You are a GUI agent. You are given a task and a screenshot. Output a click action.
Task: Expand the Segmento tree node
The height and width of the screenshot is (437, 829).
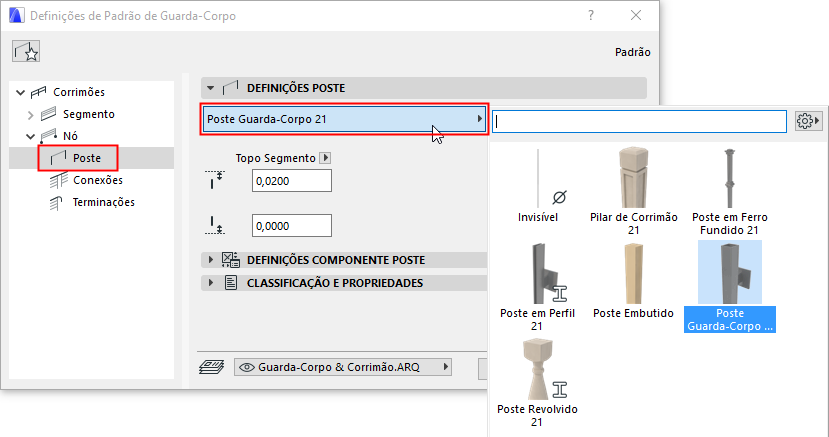(x=30, y=114)
